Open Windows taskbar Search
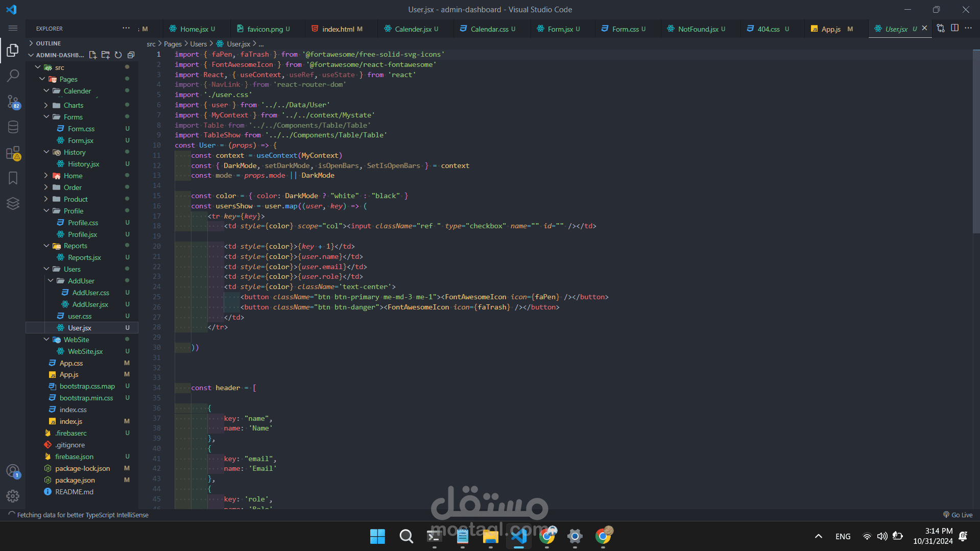This screenshot has height=551, width=980. point(406,536)
